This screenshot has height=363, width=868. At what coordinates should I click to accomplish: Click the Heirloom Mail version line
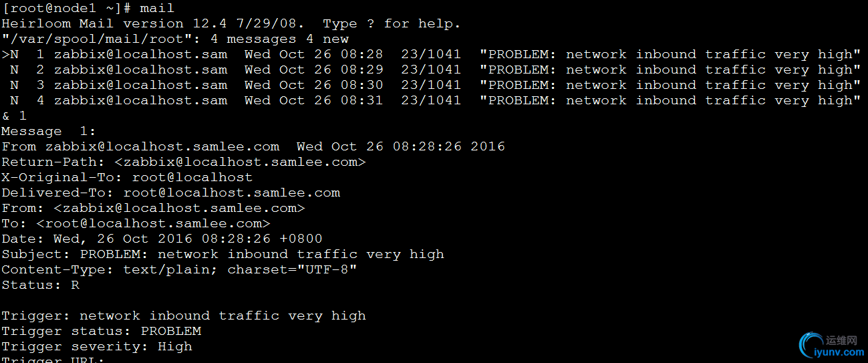coord(231,24)
